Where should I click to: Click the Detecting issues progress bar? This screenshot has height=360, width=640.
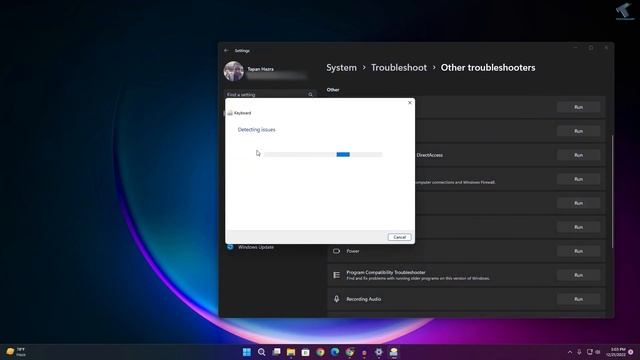pyautogui.click(x=323, y=154)
